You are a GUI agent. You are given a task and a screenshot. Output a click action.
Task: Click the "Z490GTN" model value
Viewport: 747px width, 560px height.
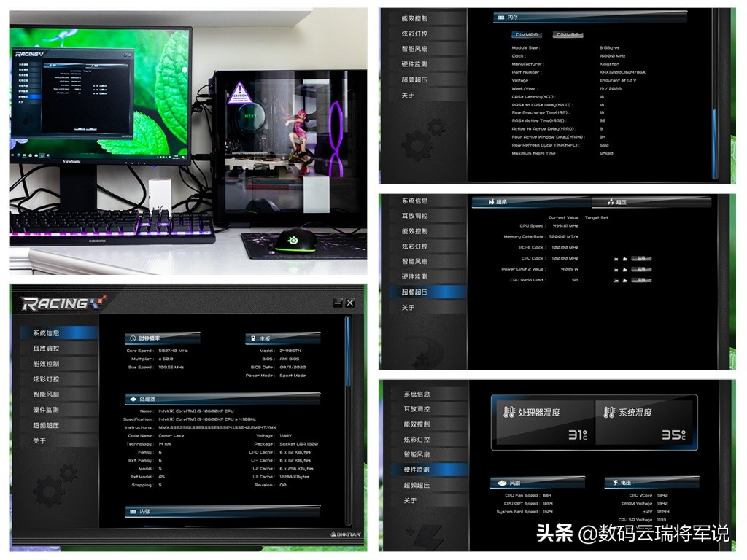pos(290,351)
